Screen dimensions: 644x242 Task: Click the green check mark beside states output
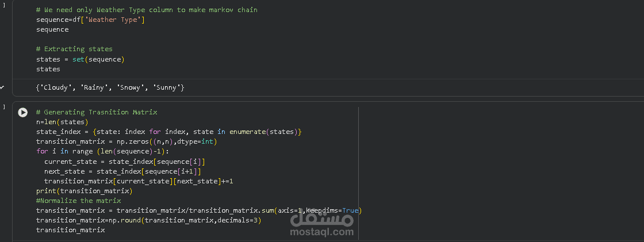click(x=2, y=87)
